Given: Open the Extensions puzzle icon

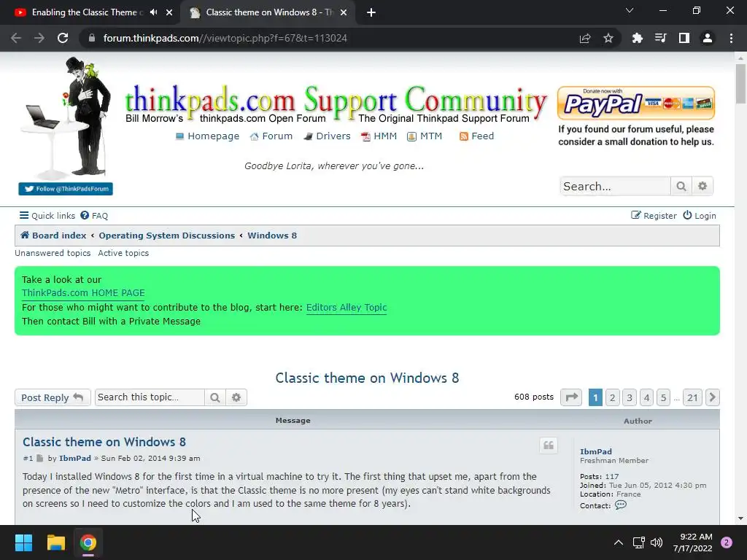Looking at the screenshot, I should click(x=637, y=38).
